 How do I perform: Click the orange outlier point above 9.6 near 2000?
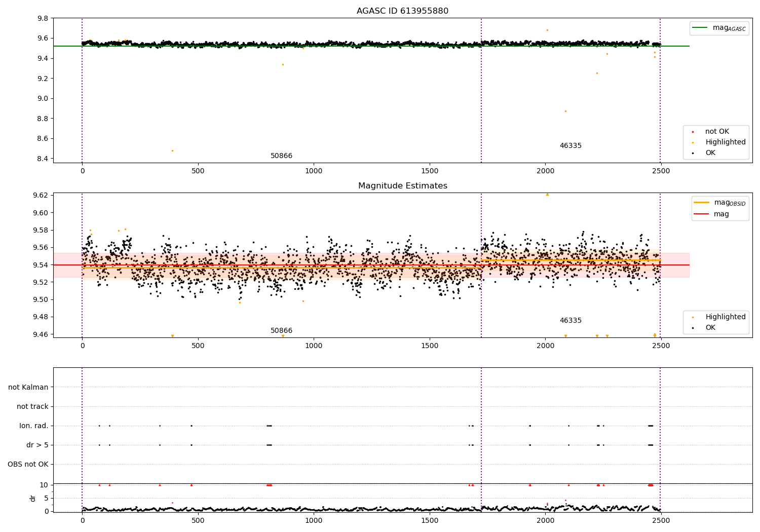547,30
